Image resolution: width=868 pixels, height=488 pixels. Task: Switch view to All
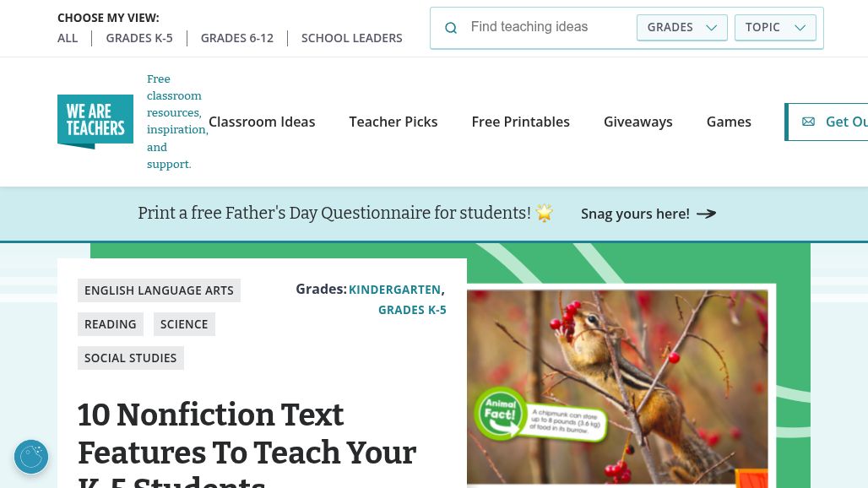[x=68, y=38]
